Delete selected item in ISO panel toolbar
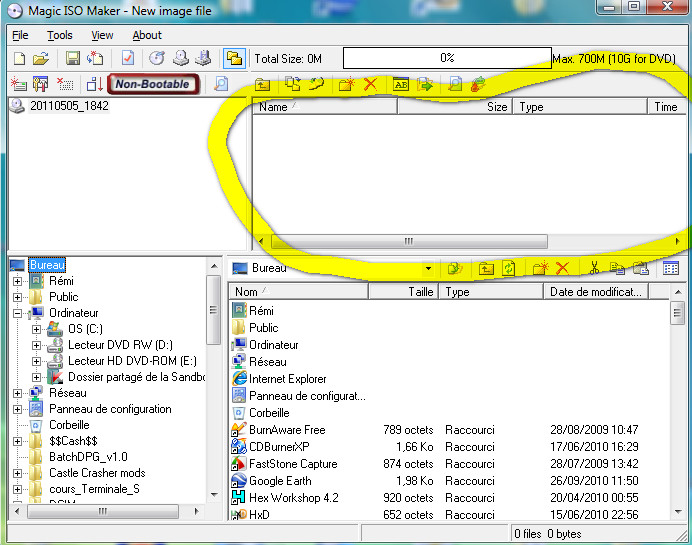The width and height of the screenshot is (692, 545). 370,84
